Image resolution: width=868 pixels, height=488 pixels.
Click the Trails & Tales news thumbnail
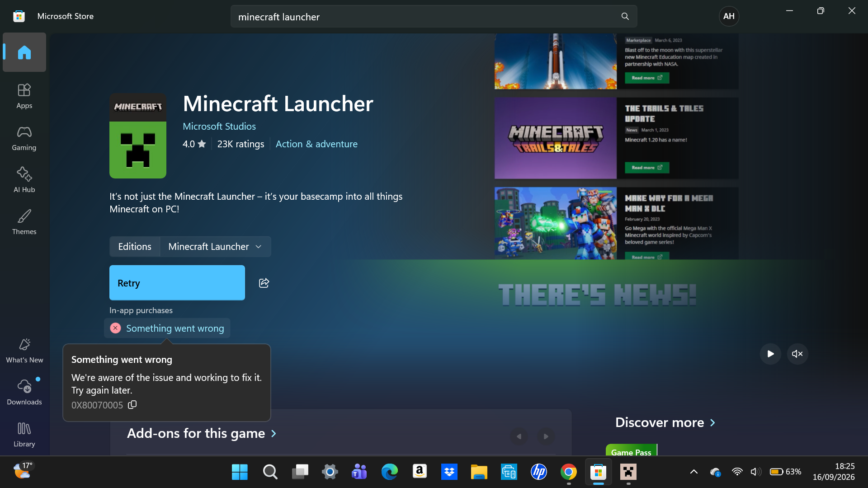click(x=556, y=138)
